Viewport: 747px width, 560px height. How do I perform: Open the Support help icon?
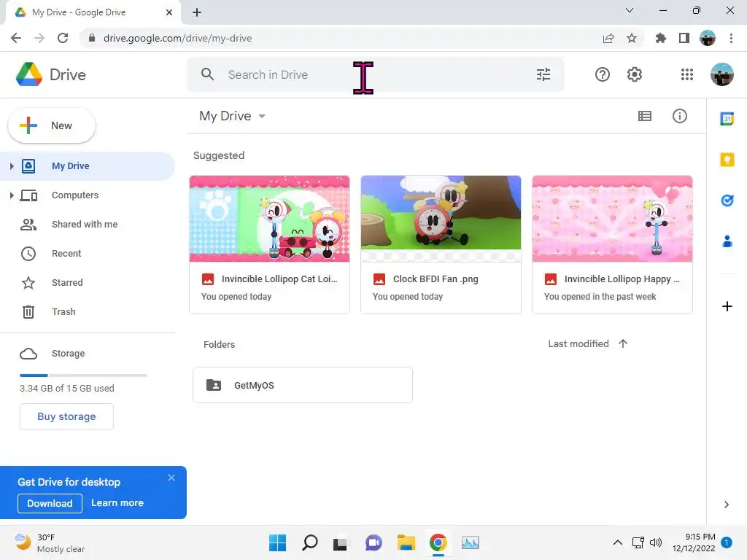pyautogui.click(x=602, y=74)
